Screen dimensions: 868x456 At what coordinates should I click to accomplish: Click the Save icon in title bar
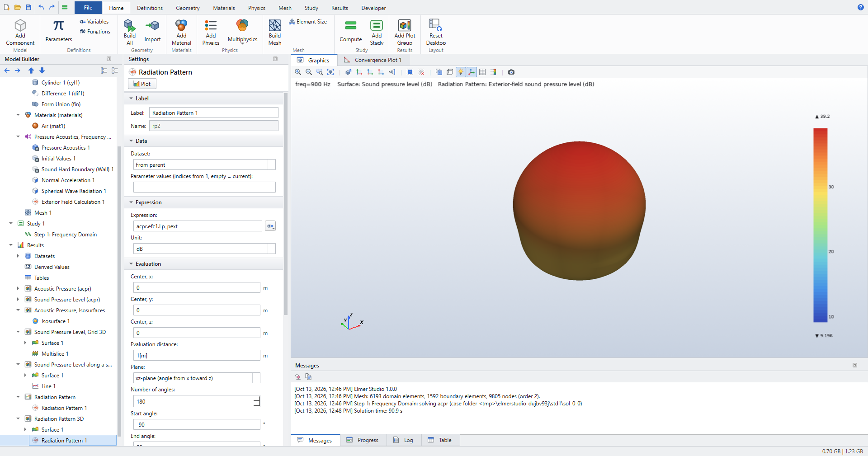coord(28,7)
